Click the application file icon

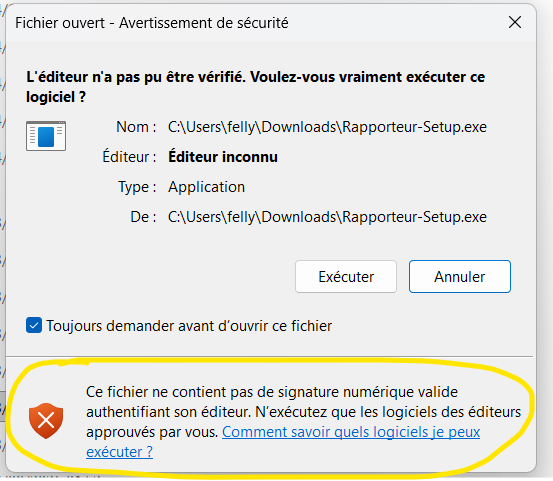point(46,136)
